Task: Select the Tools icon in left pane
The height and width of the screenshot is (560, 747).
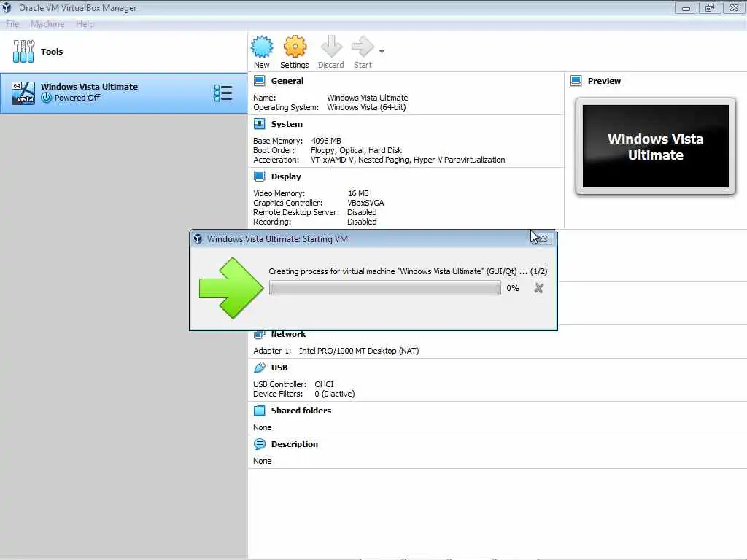Action: pyautogui.click(x=23, y=52)
